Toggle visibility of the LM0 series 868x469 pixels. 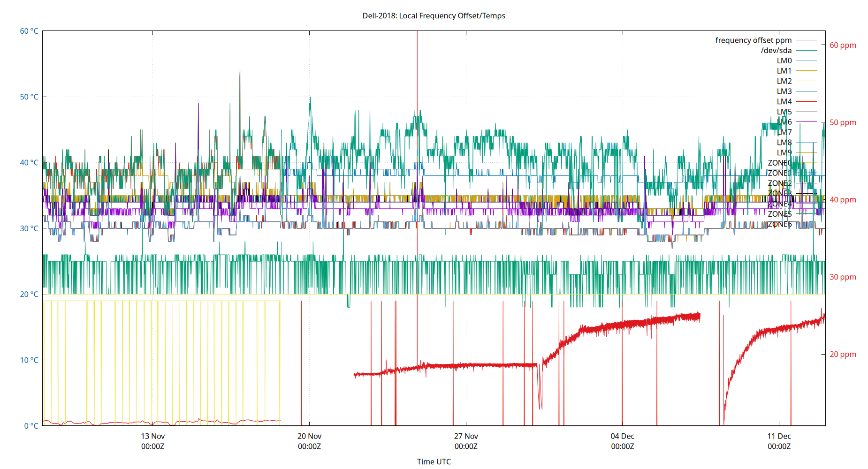coord(784,61)
